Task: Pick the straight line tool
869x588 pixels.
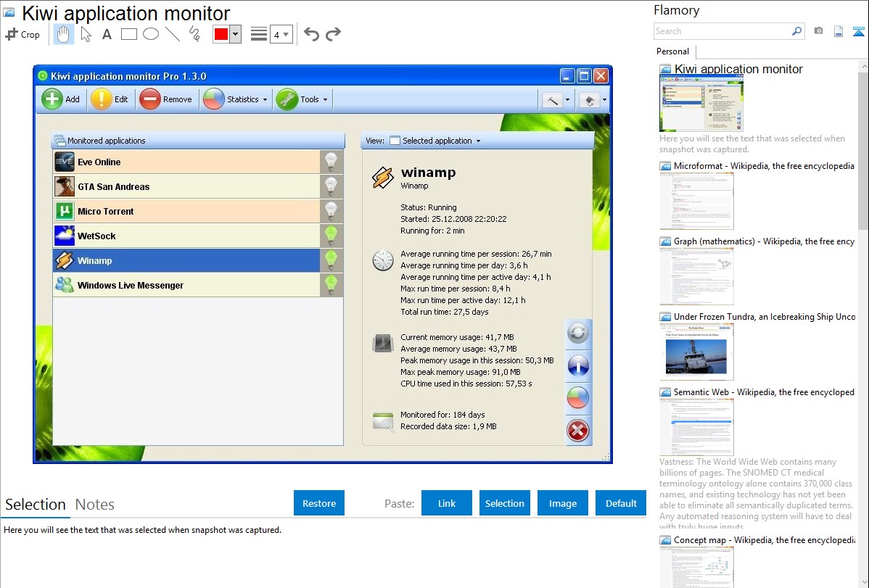Action: pos(173,34)
